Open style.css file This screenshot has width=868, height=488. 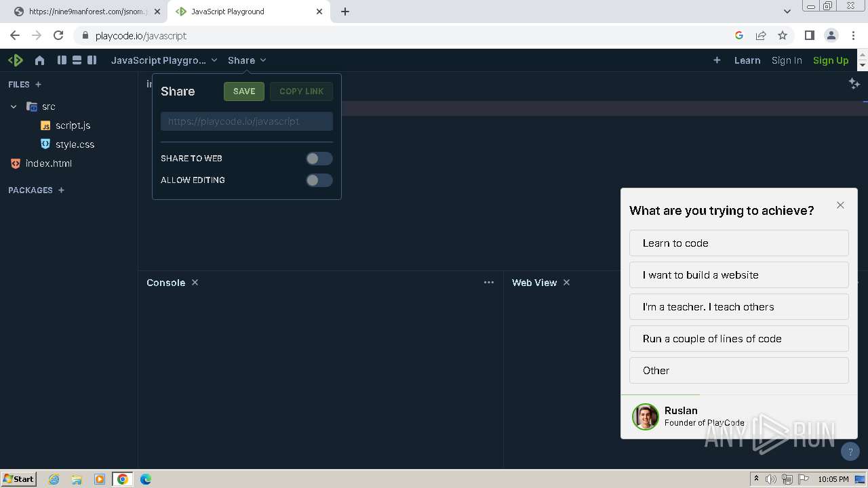[x=75, y=144]
